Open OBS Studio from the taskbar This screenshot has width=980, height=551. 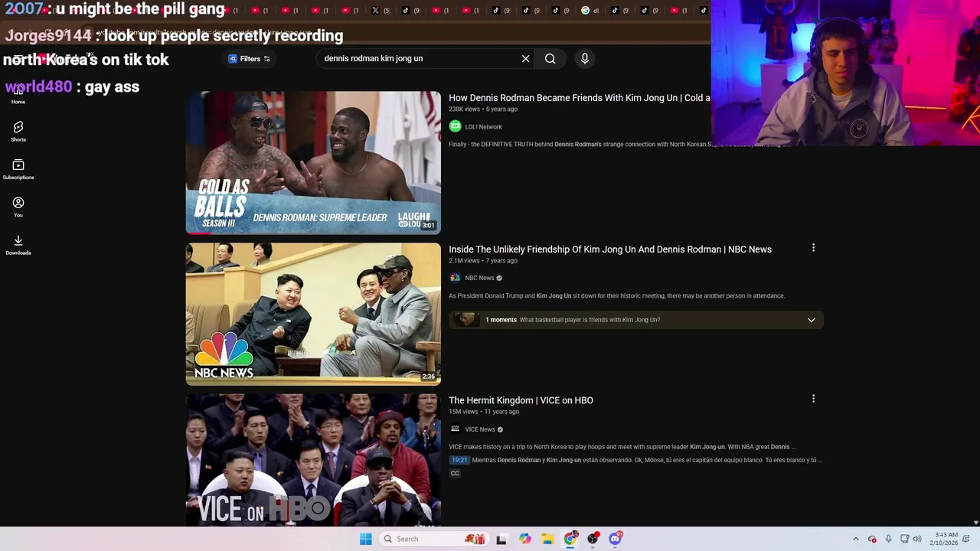(593, 539)
